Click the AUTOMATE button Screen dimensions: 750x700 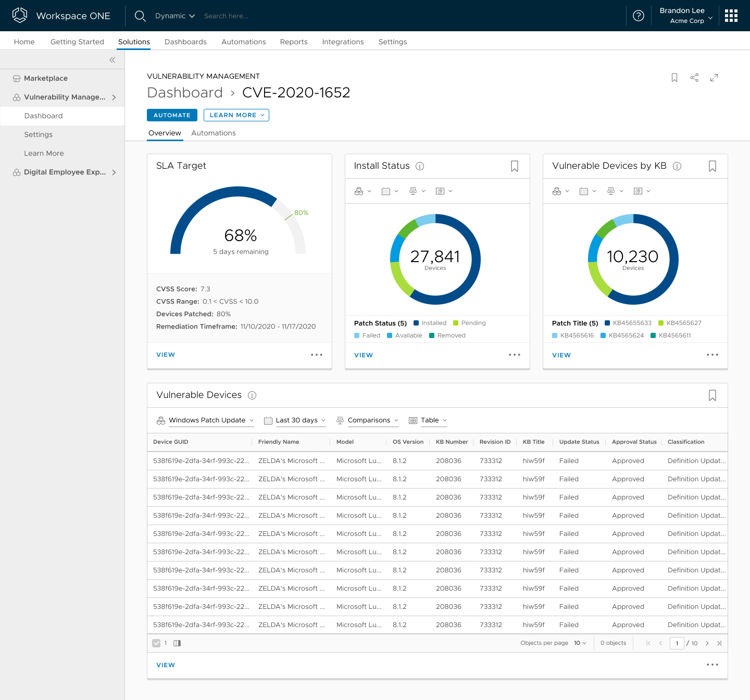click(x=172, y=115)
